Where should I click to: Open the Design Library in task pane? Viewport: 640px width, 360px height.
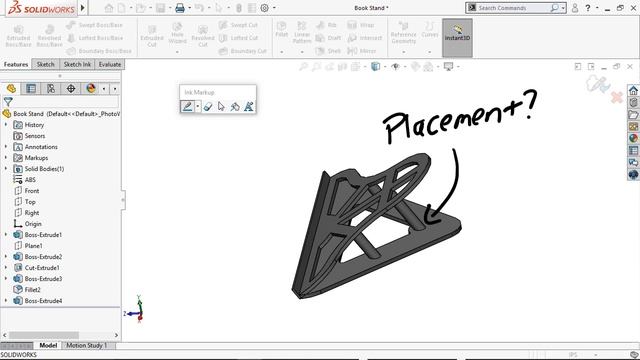[633, 102]
